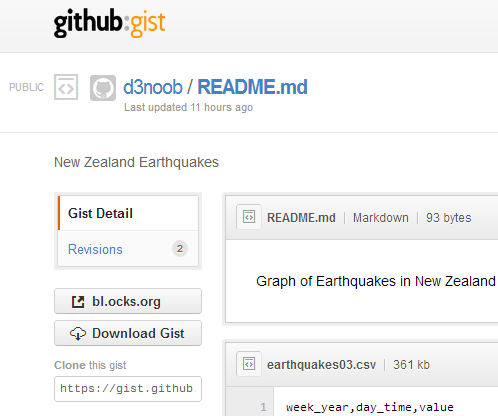Click the gist code icon beside PUBLIC
Image resolution: width=498 pixels, height=416 pixels.
66,87
